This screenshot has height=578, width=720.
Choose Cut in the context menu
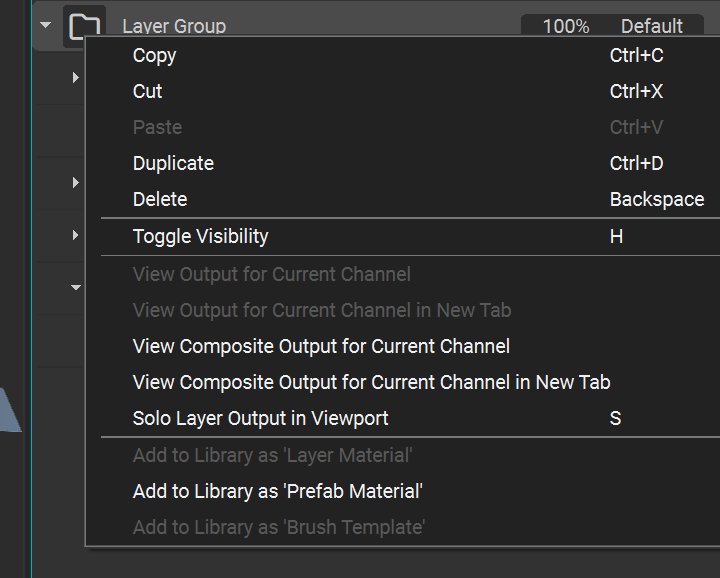click(148, 92)
